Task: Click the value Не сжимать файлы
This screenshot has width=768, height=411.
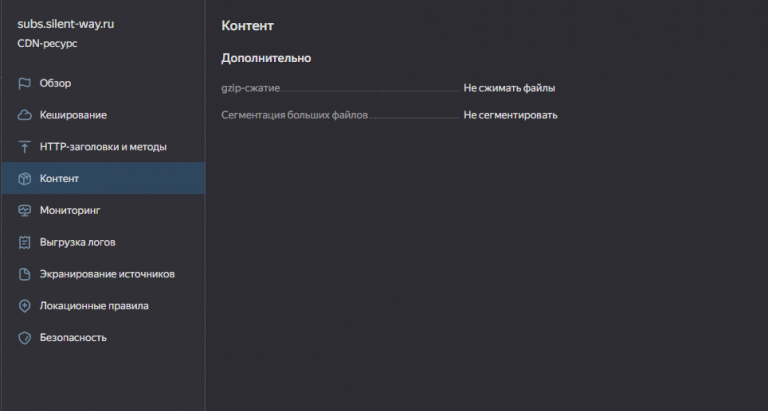Action: (509, 88)
